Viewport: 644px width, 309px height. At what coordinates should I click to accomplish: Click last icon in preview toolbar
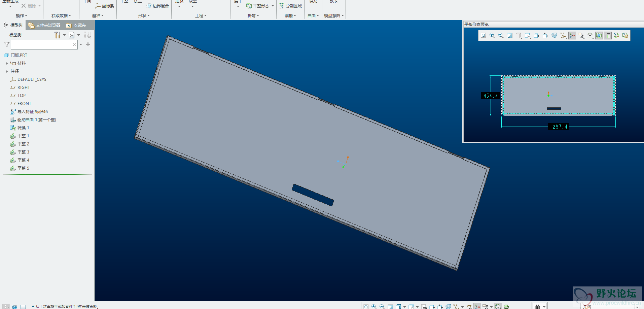625,35
